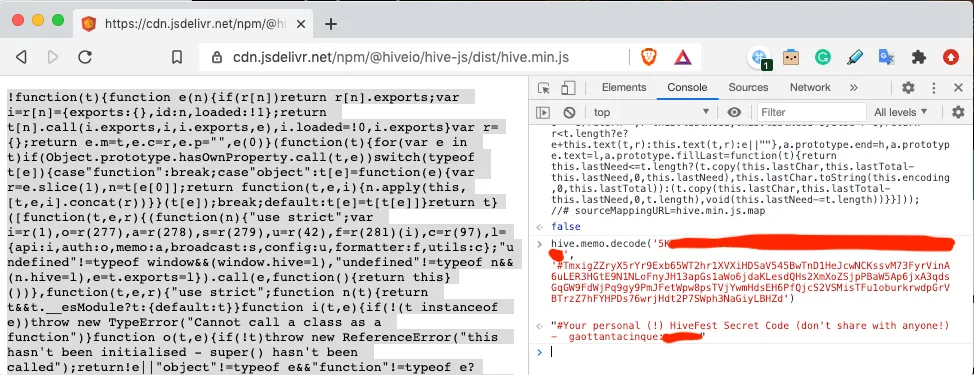The width and height of the screenshot is (974, 375).
Task: Close the DevTools panel
Action: [958, 88]
